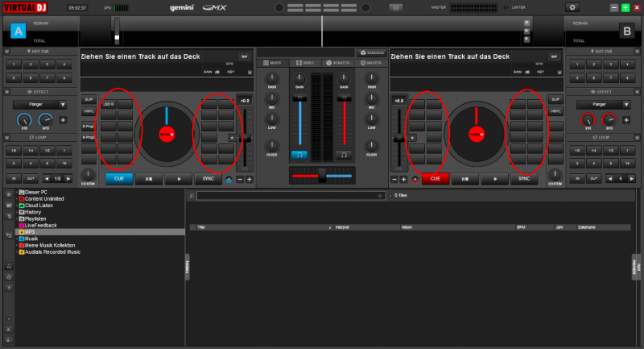Viewport: 644px width, 349px height.
Task: Click the pause/stutter button on deck B
Action: (465, 179)
